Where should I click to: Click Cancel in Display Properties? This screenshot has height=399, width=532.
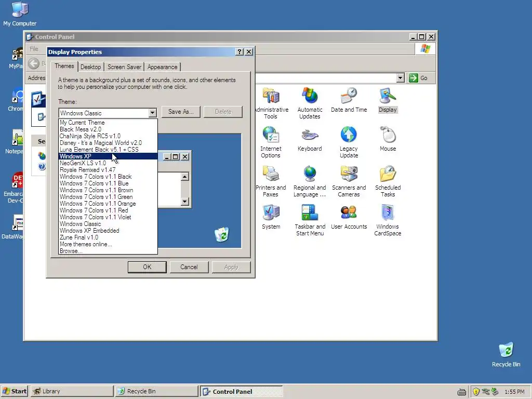tap(189, 267)
